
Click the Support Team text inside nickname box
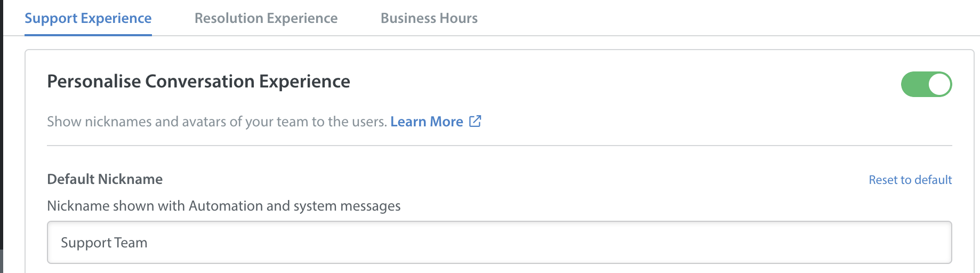coord(104,243)
